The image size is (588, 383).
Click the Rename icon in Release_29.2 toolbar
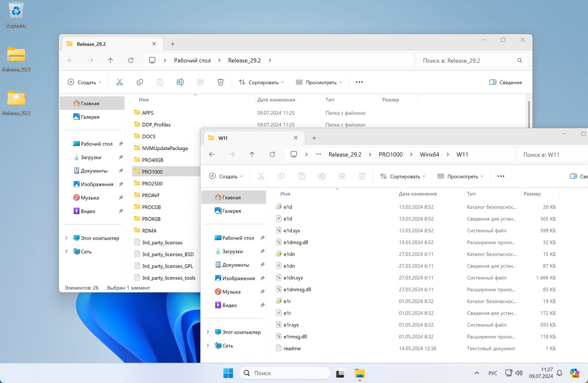(x=180, y=82)
